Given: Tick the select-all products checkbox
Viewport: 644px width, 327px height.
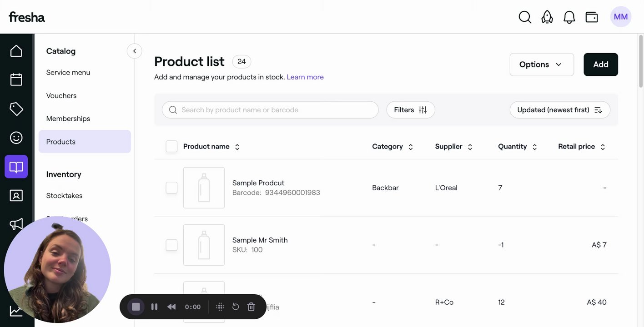Looking at the screenshot, I should coord(171,146).
